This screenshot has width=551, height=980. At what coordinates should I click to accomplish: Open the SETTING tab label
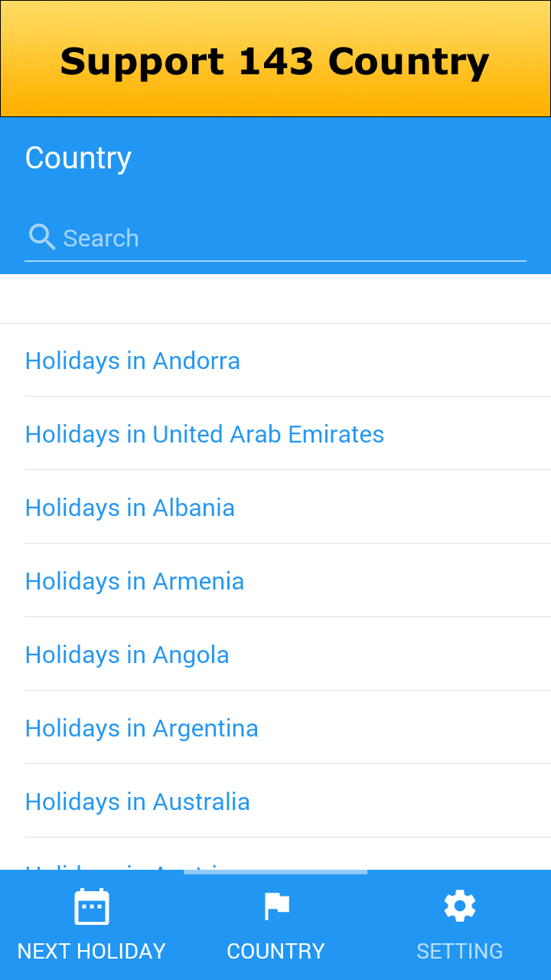point(459,951)
